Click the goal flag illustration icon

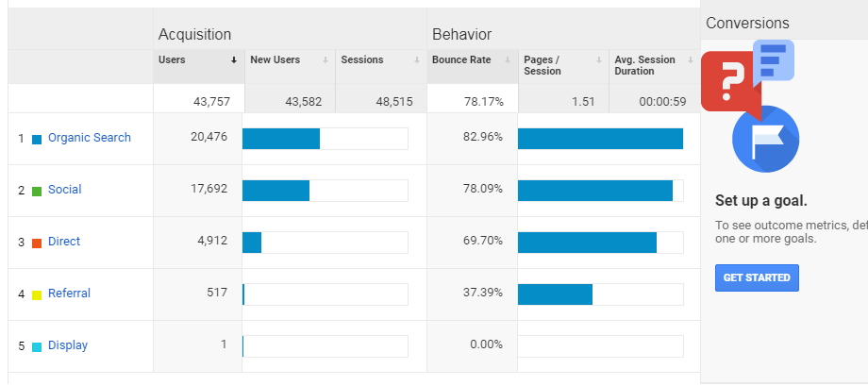point(765,139)
